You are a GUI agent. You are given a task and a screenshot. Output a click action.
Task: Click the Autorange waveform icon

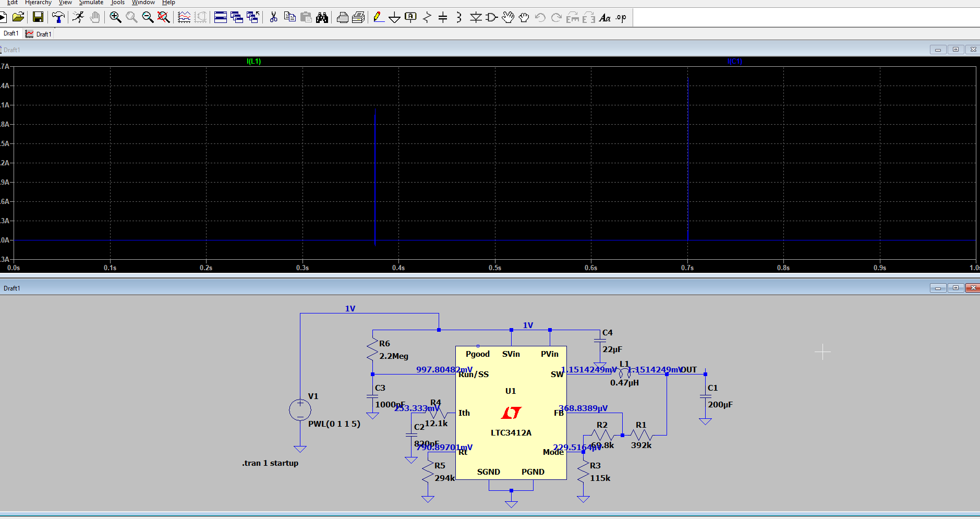coord(184,17)
